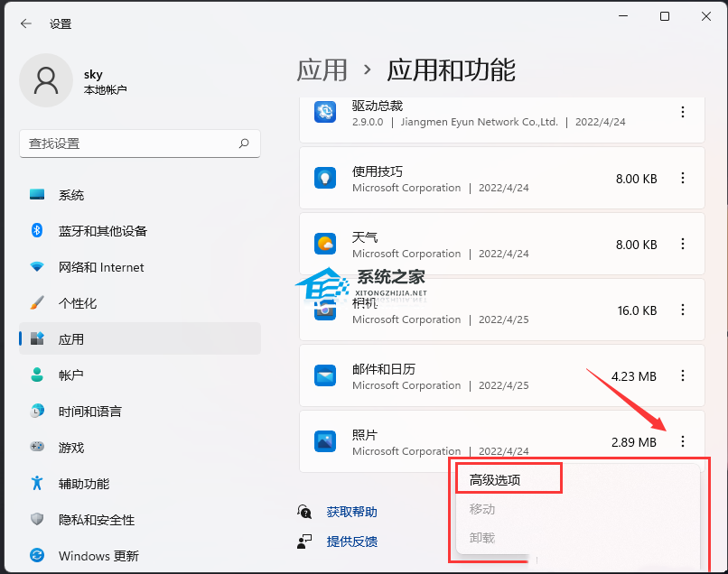Screen dimensions: 728x574
Task: Click the 使用技巧 app name
Action: pos(377,171)
